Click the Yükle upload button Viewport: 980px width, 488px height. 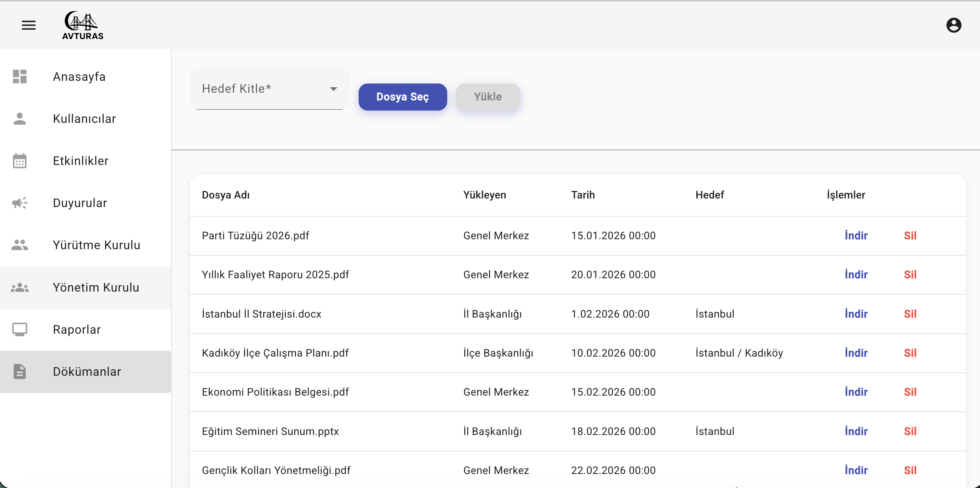click(x=487, y=97)
